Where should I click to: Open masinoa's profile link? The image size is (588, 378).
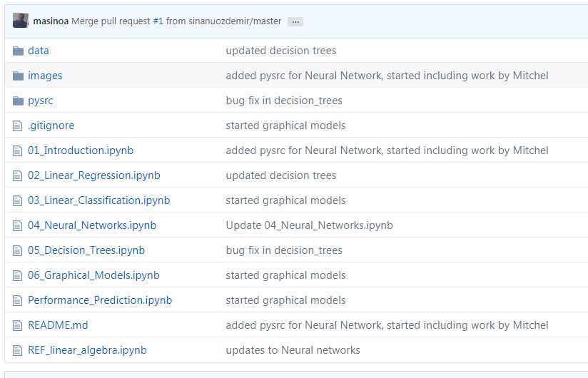[51, 21]
